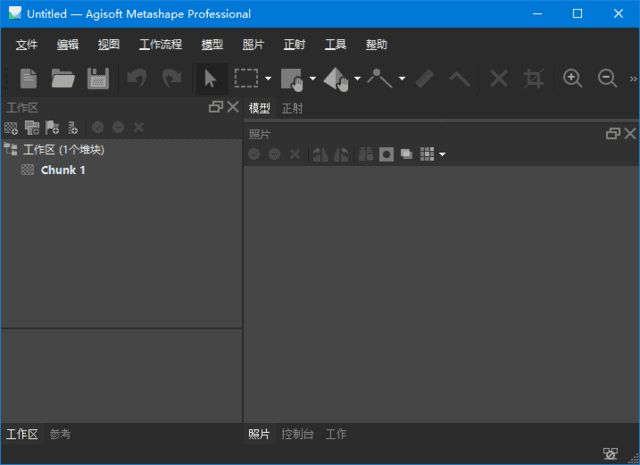Select the arrow navigation pointer tool
The height and width of the screenshot is (465, 640).
pyautogui.click(x=210, y=78)
